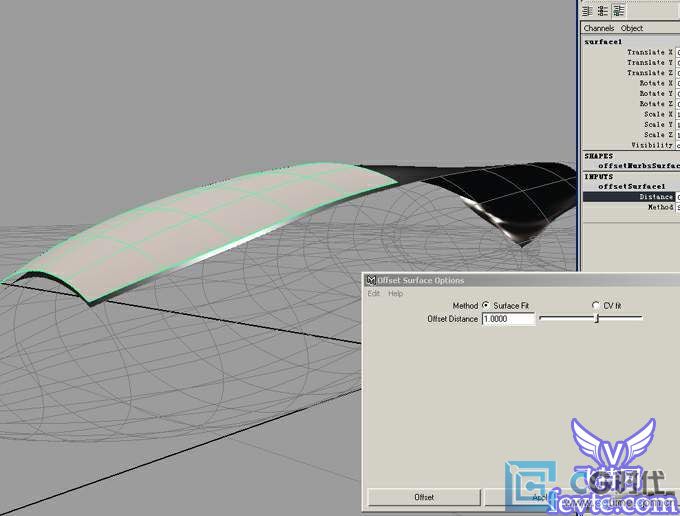Click the Offset Surface Options title bar
Screen dimensions: 680x516
(x=520, y=280)
